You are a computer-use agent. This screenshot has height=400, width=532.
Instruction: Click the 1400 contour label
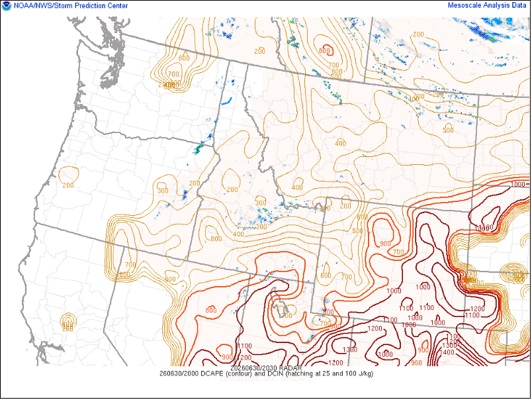447,352
